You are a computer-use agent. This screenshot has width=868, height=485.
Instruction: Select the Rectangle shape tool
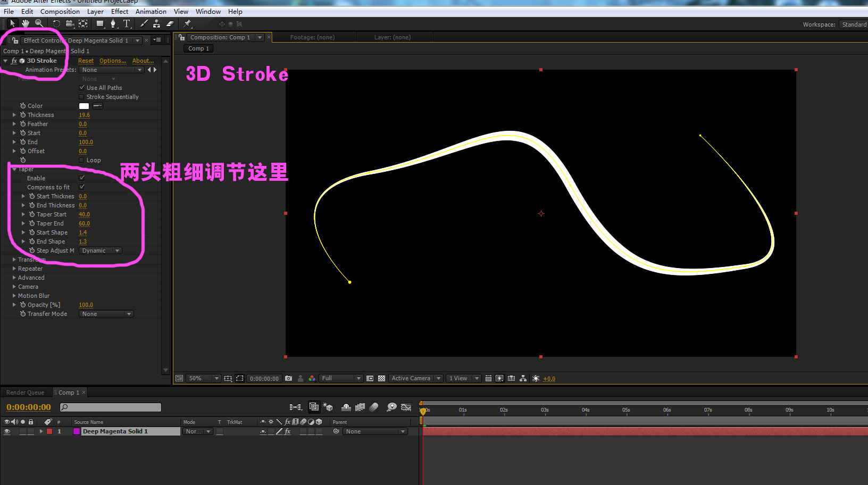click(99, 23)
